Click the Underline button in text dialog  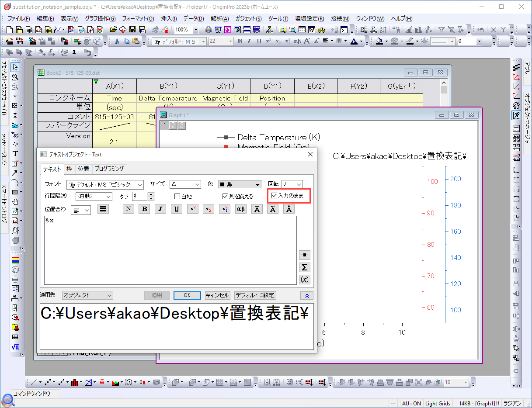click(x=176, y=209)
